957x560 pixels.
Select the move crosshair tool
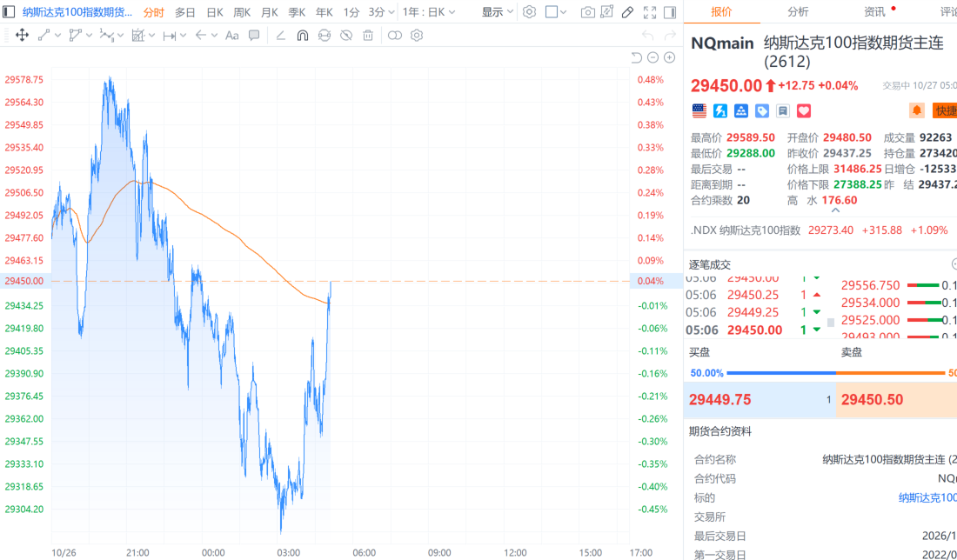tap(22, 36)
